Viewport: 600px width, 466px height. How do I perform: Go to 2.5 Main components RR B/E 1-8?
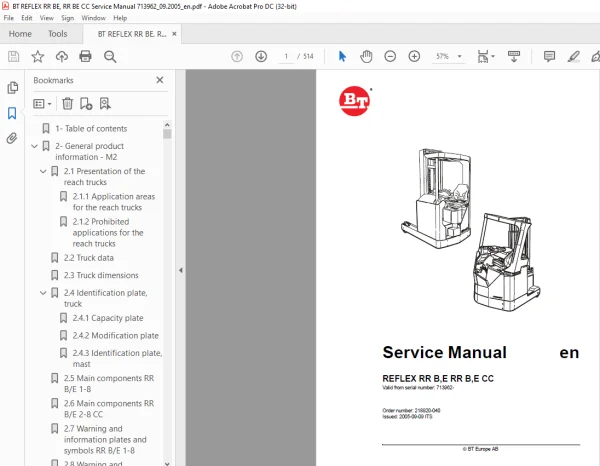[x=109, y=384]
